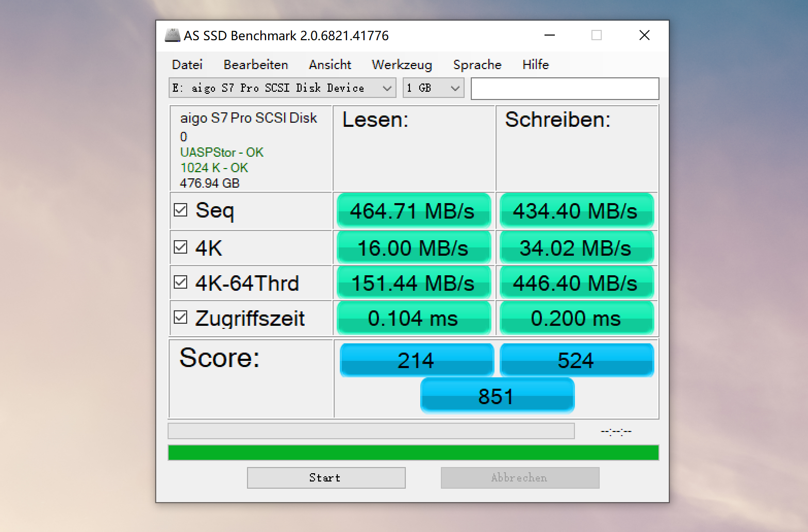Click the empty text field beside size dropdown
This screenshot has width=808, height=532.
point(565,88)
